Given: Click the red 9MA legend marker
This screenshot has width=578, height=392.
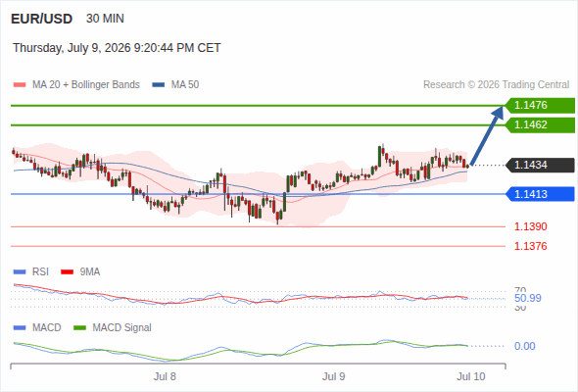Looking at the screenshot, I should tap(67, 272).
